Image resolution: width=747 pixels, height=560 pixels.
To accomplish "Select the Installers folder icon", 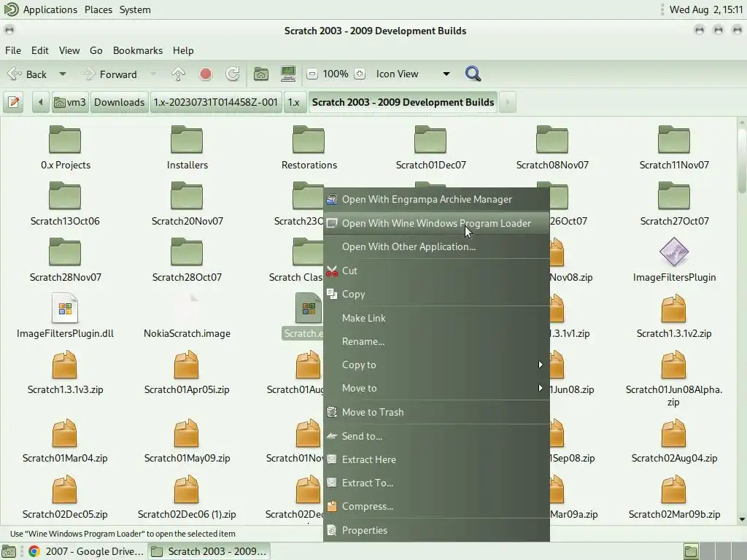I will pos(187,140).
